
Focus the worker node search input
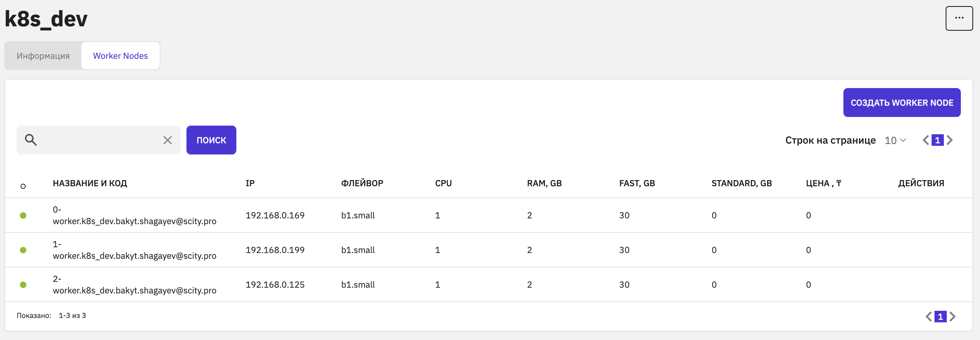(x=99, y=140)
